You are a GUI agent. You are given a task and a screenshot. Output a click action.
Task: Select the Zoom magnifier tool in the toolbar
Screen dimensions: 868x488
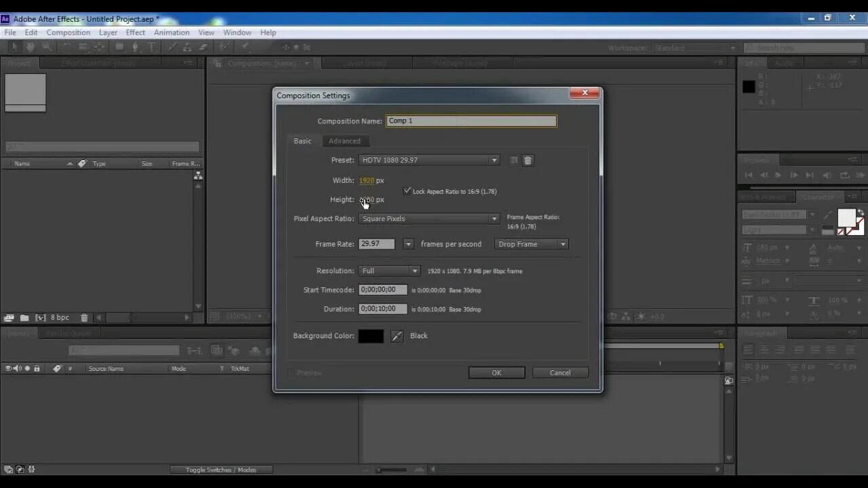pyautogui.click(x=47, y=47)
